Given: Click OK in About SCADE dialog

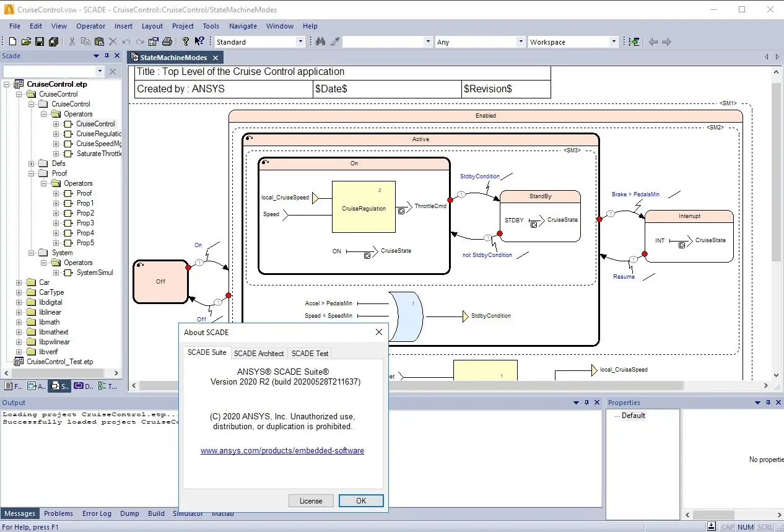Looking at the screenshot, I should [x=361, y=501].
